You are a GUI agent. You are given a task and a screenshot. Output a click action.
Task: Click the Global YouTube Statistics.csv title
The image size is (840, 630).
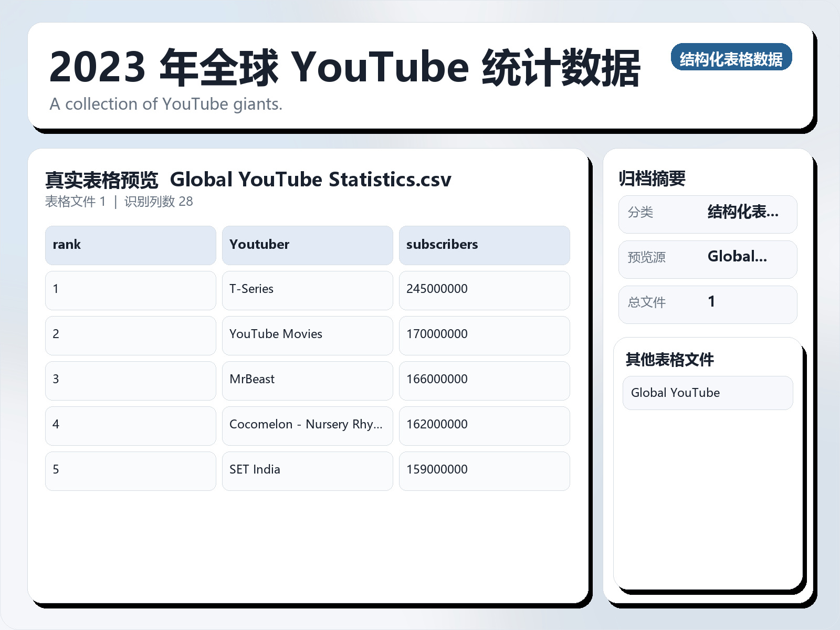[311, 179]
